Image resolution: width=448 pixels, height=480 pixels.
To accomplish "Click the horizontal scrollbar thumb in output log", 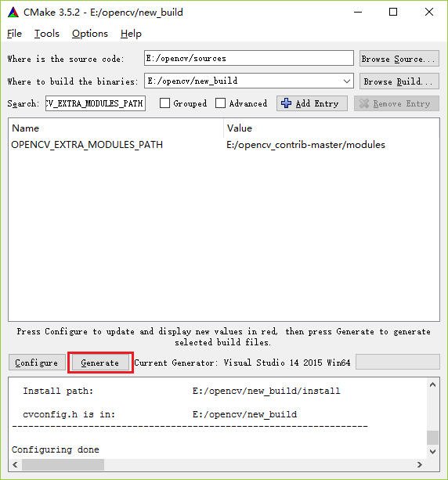I will pos(63,464).
